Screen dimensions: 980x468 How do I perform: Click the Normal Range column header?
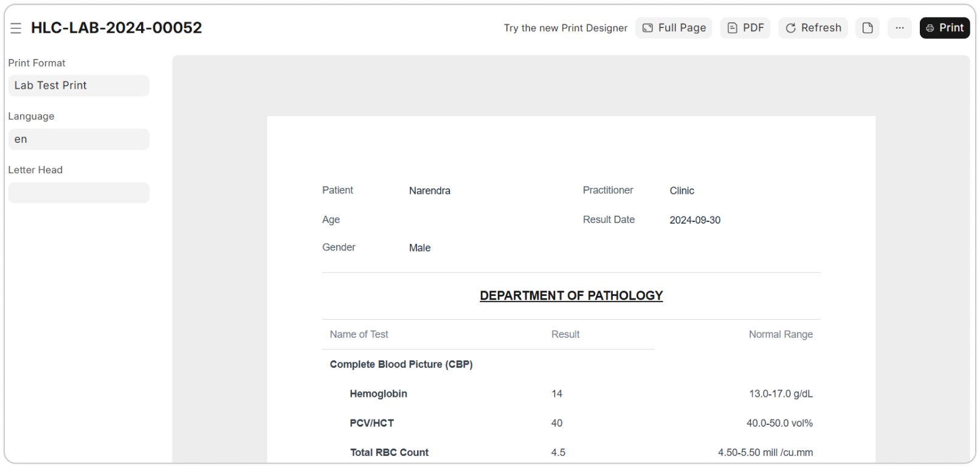[780, 334]
